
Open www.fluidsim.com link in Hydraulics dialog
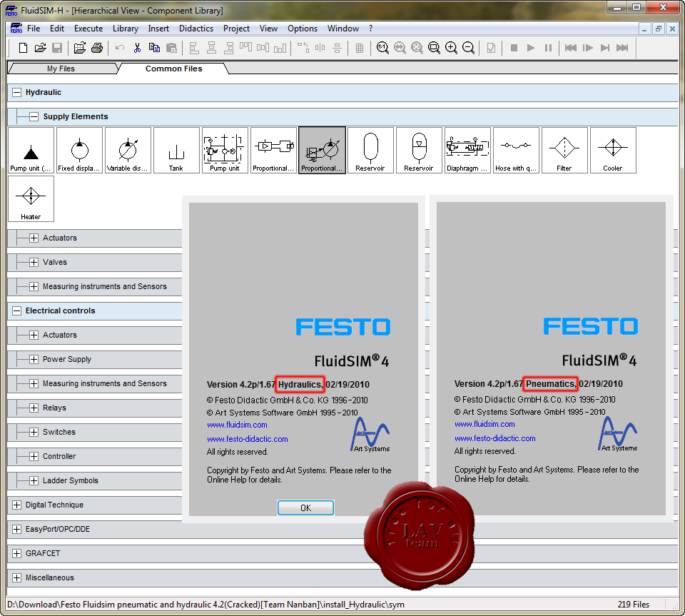(237, 425)
